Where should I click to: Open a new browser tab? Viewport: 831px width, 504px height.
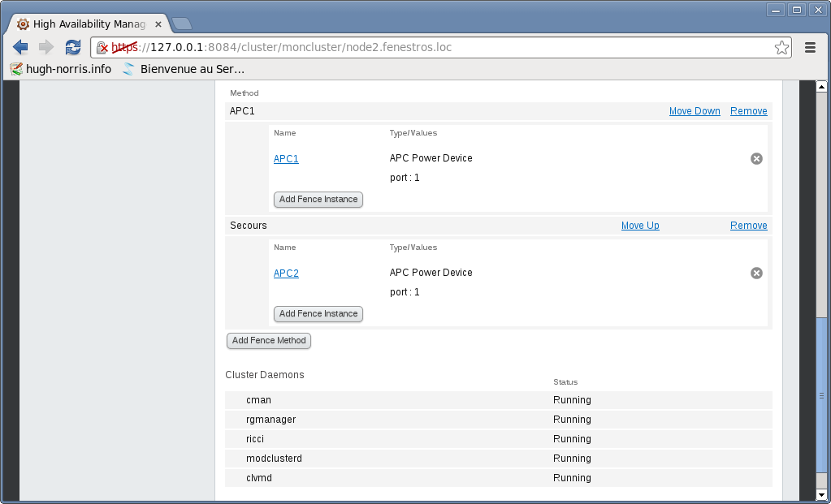click(x=181, y=24)
